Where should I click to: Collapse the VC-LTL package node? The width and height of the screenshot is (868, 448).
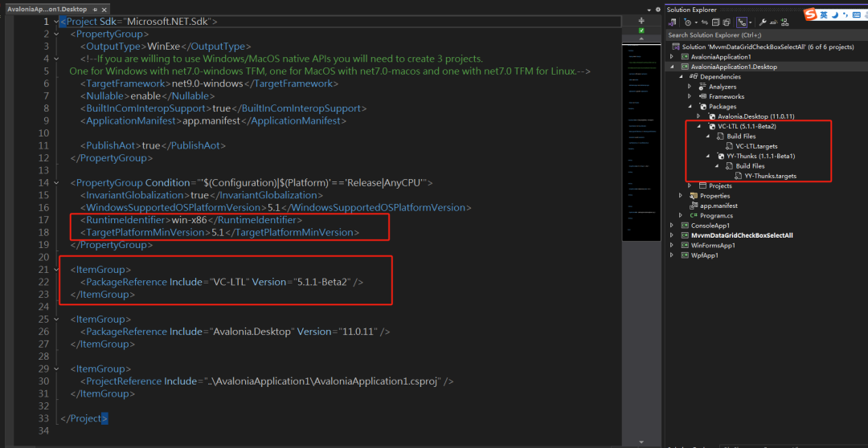pos(699,126)
